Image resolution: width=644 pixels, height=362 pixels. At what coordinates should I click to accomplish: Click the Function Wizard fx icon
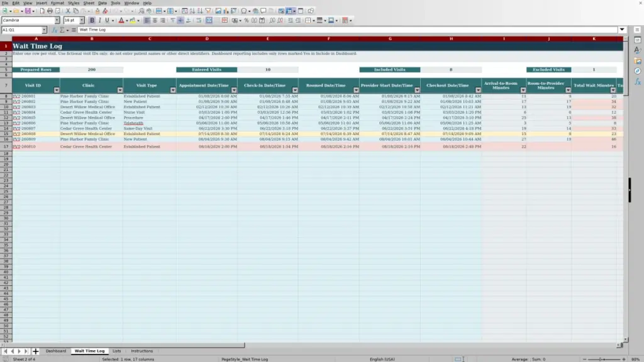click(54, 30)
